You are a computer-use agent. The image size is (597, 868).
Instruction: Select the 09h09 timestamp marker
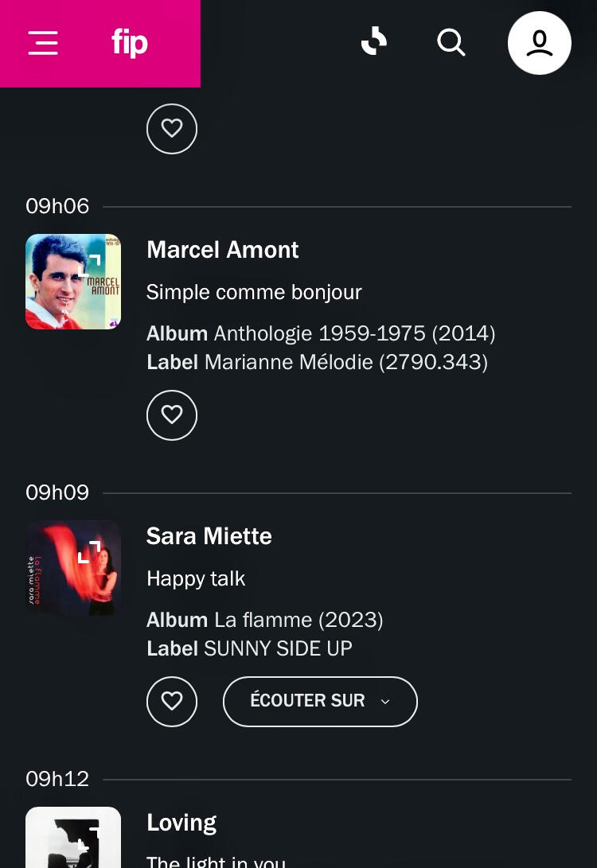[57, 492]
